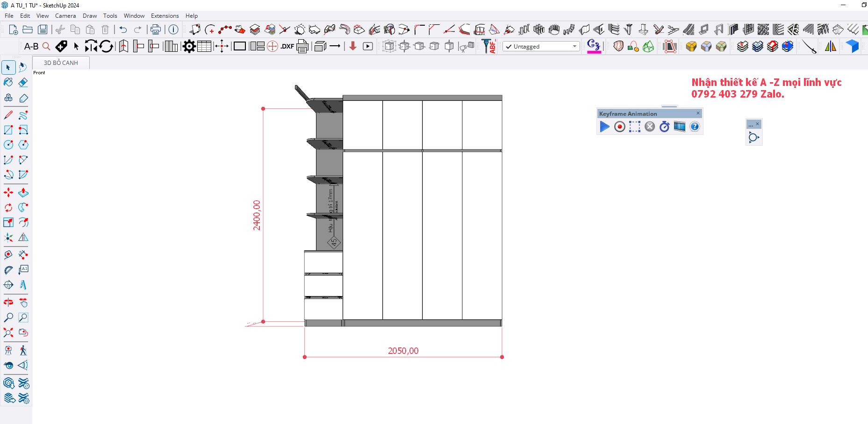Select the Protractor tool
The height and width of the screenshot is (424, 868).
pyautogui.click(x=8, y=270)
